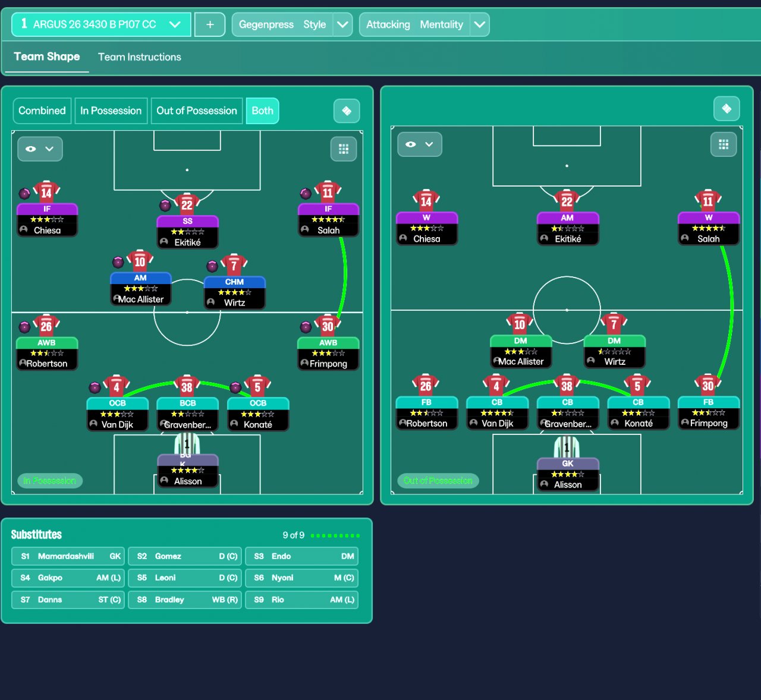
Task: Select Frimpong's number 30 shirt on in-possession pitch
Action: (x=328, y=326)
